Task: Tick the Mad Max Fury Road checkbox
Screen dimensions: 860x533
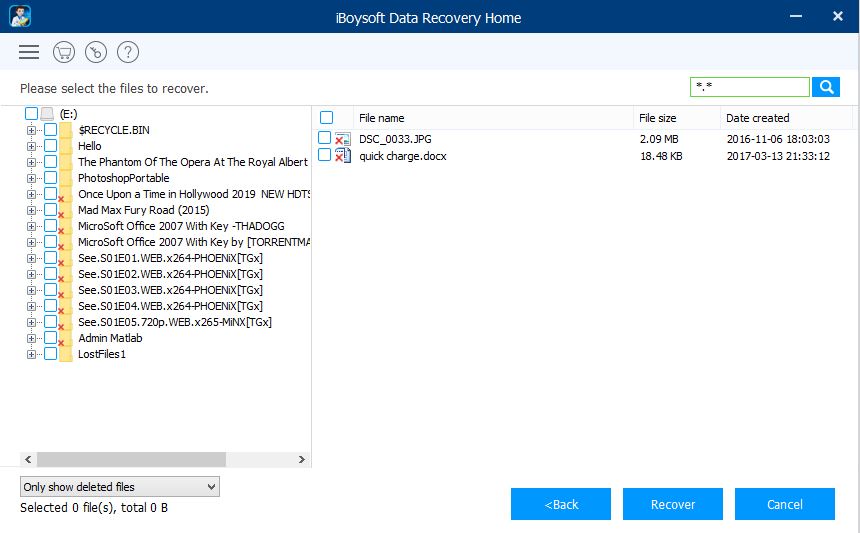Action: 50,209
